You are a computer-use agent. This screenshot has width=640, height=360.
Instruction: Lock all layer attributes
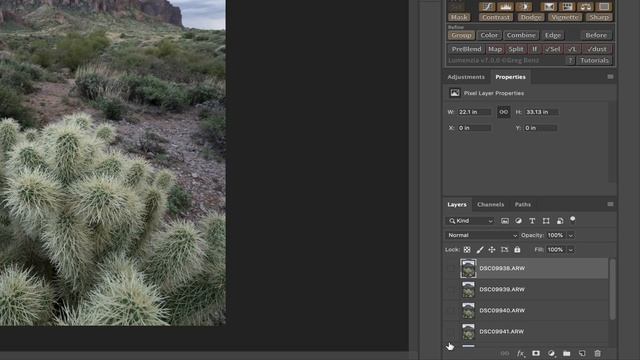[517, 250]
